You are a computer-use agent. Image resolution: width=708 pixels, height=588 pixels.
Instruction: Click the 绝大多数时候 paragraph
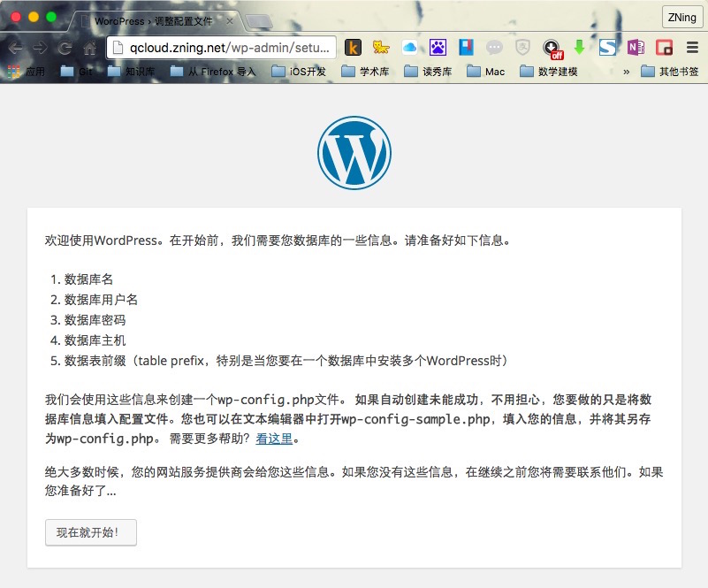pos(354,481)
